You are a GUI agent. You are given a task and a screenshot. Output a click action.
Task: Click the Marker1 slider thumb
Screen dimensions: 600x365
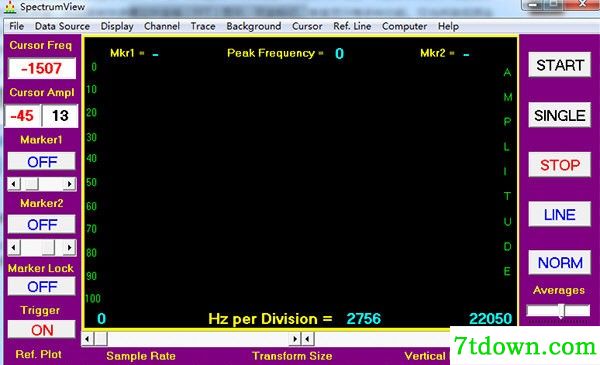point(32,184)
